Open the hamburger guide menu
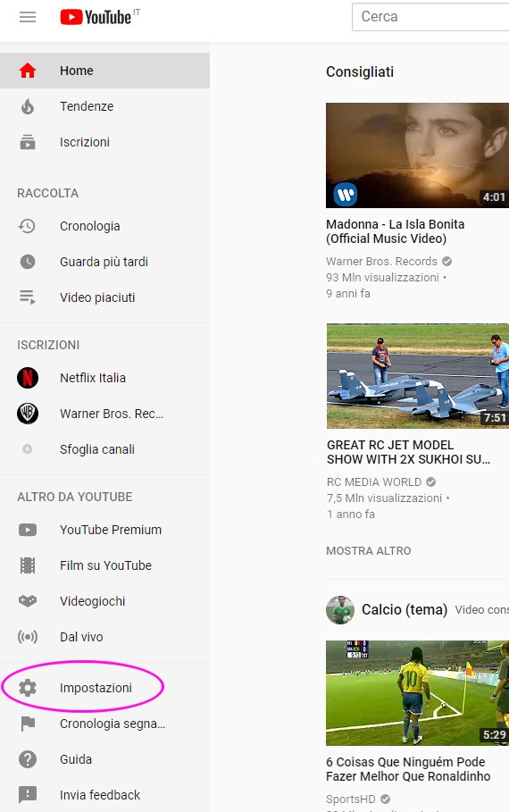The width and height of the screenshot is (509, 812). [x=28, y=17]
